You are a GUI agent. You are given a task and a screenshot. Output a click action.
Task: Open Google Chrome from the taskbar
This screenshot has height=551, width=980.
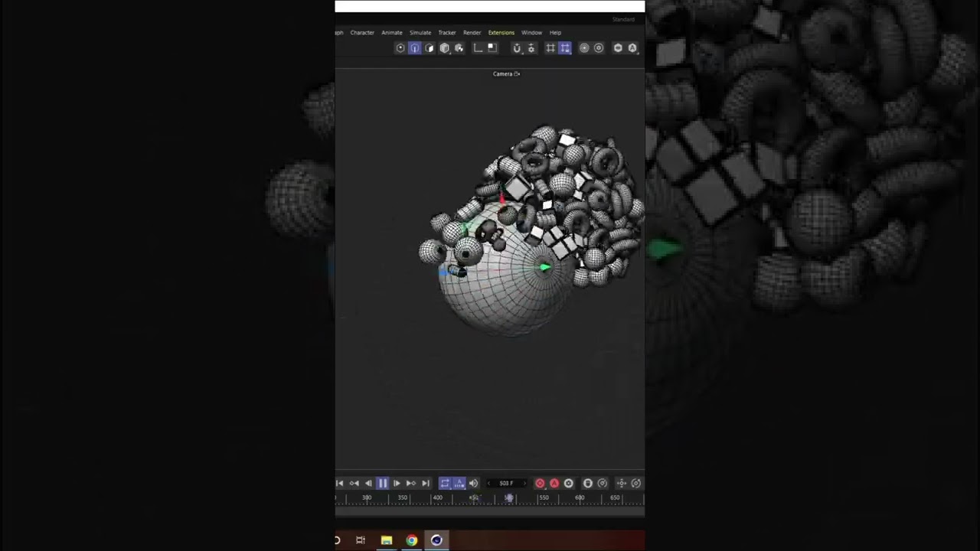click(x=412, y=540)
